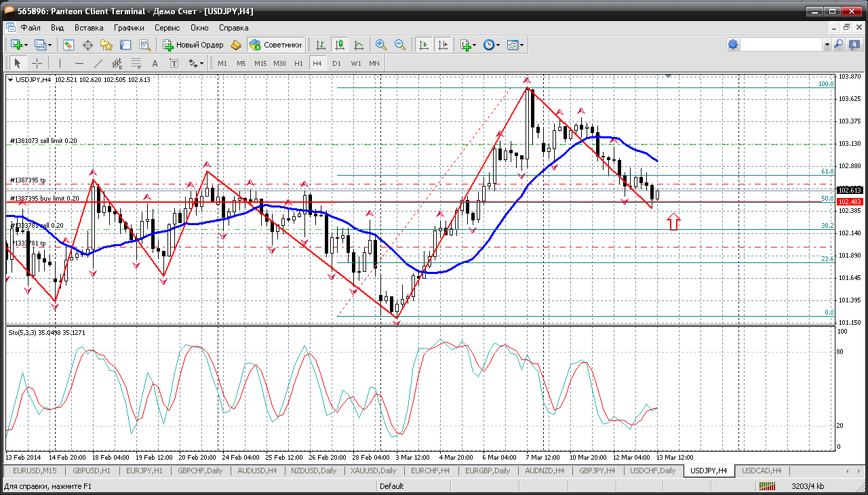Viewport: 868px width, 495px height.
Task: Switch to the XAUUSD,Daily chart tab
Action: (x=374, y=471)
